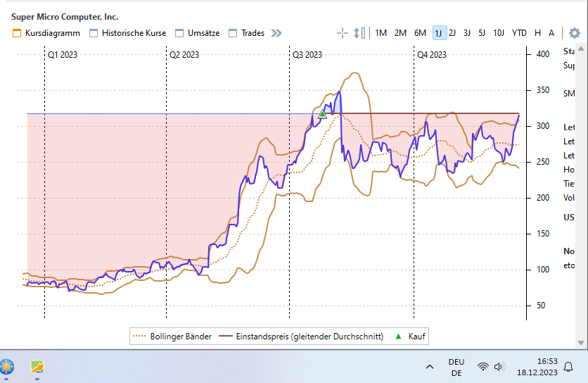This screenshot has width=588, height=383.
Task: Set chart range to 2J
Action: tap(452, 33)
